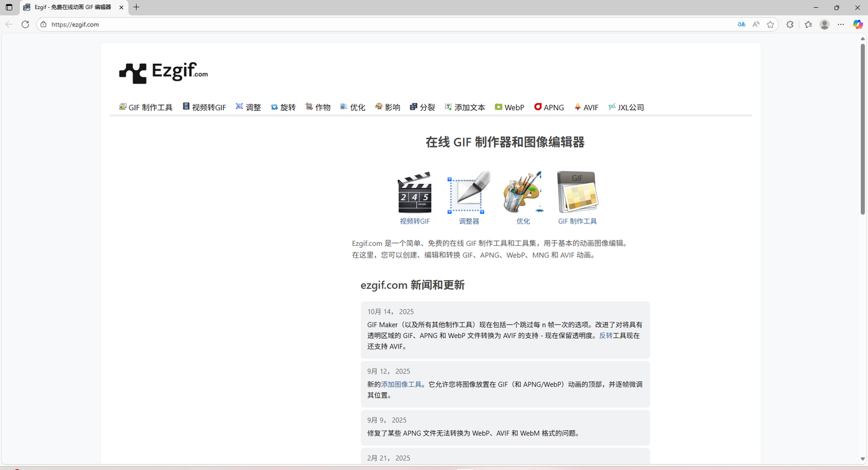
Task: Select the 添加文本 menu item
Action: [465, 107]
